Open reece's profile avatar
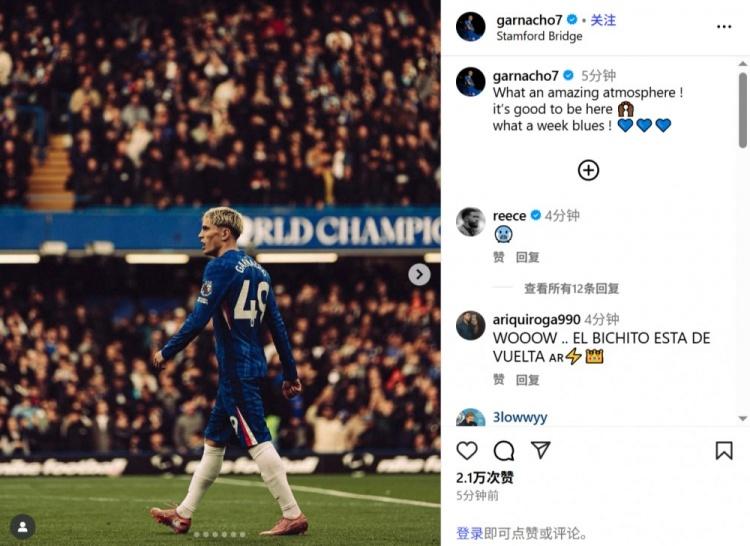Screen dimensions: 750x546 click(471, 222)
